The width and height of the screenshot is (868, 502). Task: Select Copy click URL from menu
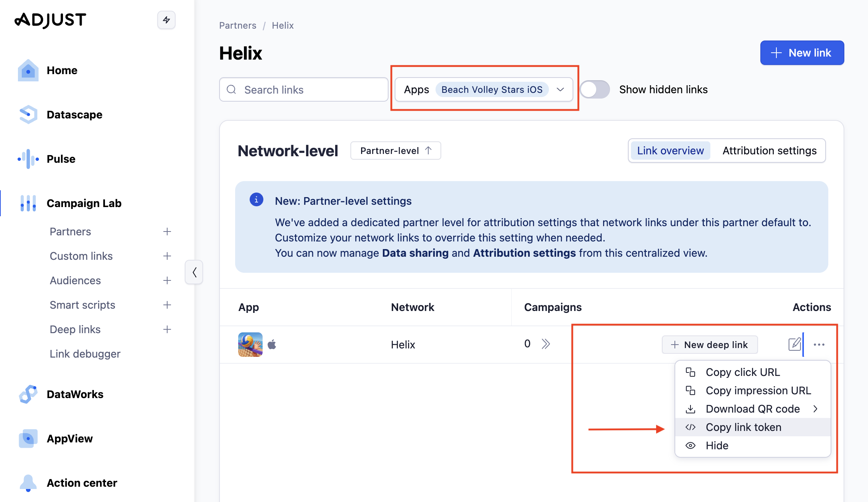point(753,372)
